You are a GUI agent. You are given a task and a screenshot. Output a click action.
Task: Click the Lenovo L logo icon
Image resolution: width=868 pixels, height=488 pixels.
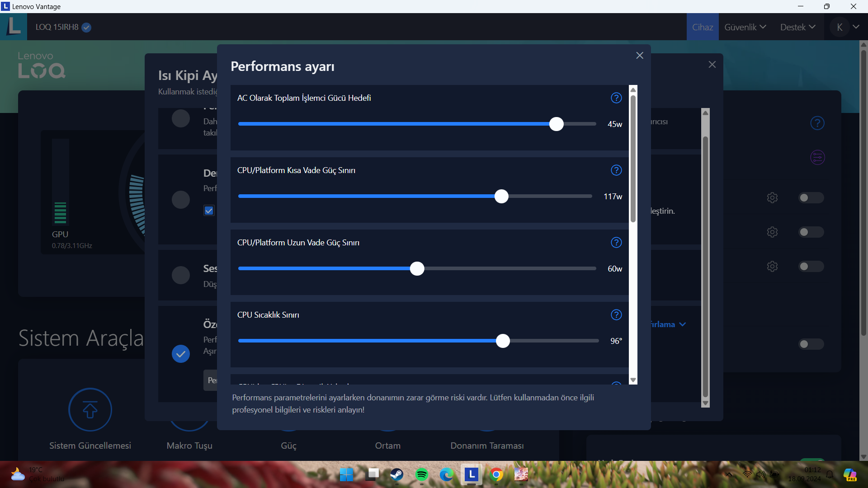coord(14,27)
